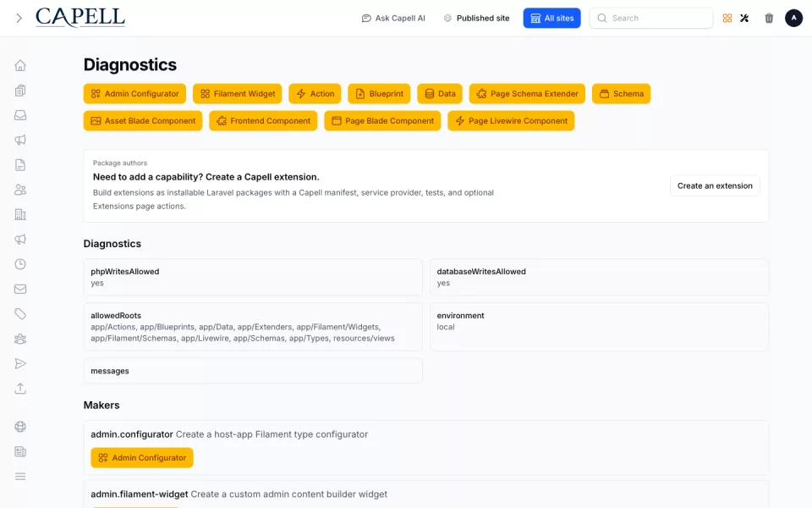This screenshot has width=812, height=508.
Task: Launch the Page Schema Extender maker
Action: click(x=527, y=94)
